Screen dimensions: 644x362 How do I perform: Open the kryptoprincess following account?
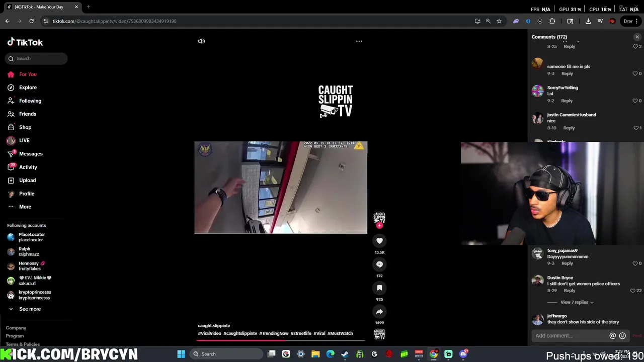pyautogui.click(x=35, y=295)
